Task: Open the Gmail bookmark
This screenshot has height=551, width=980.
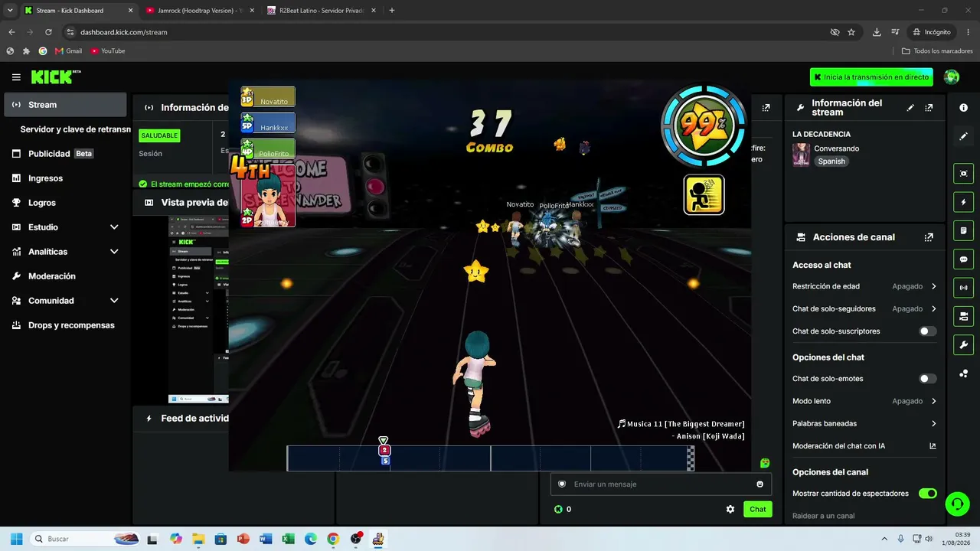Action: coord(68,51)
